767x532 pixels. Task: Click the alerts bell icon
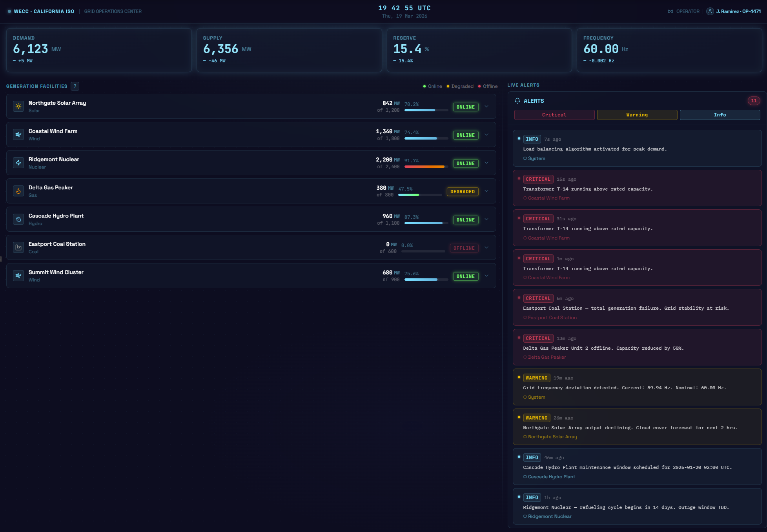point(517,101)
